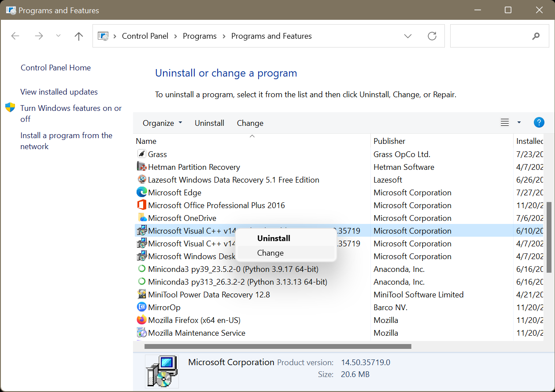Open the view options dropdown arrow
Screen dimensions: 555x392
[519, 123]
